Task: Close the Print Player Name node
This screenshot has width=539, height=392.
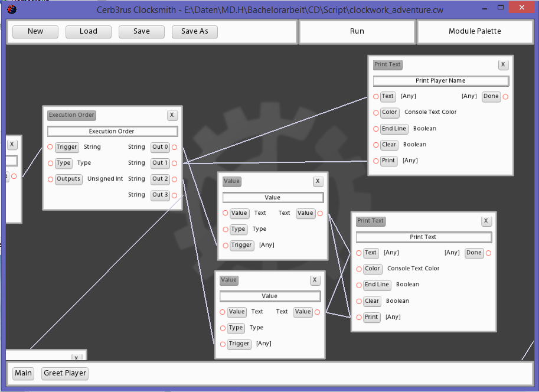Action: click(x=503, y=65)
